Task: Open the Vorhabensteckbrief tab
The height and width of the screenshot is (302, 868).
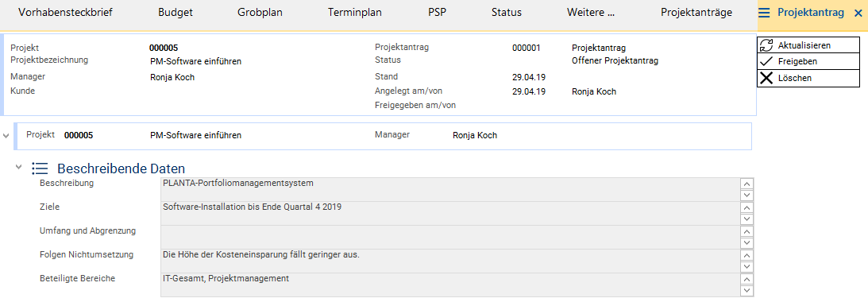Action: pos(65,13)
